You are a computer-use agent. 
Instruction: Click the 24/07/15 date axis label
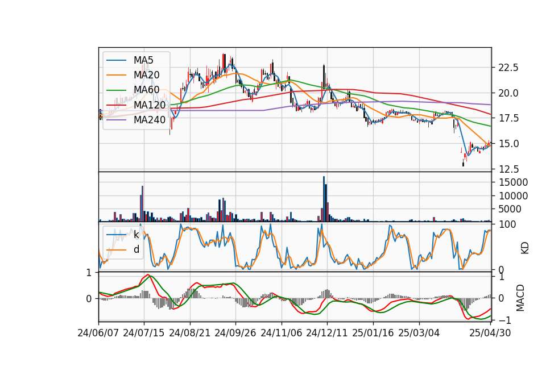(x=144, y=333)
